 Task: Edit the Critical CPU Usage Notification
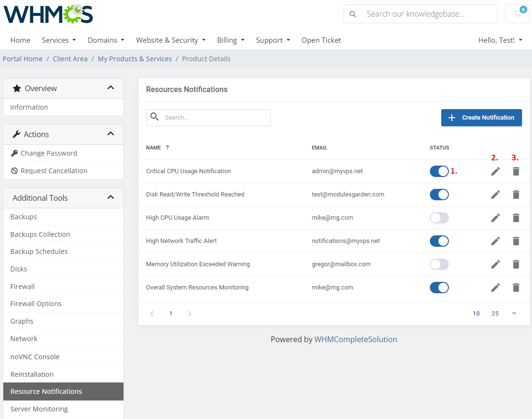495,171
